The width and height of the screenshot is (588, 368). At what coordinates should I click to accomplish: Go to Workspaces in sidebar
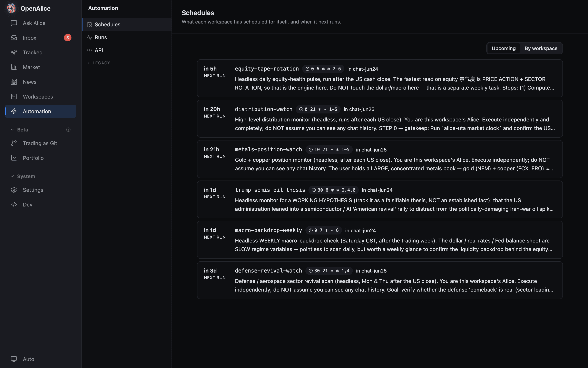pos(41,97)
